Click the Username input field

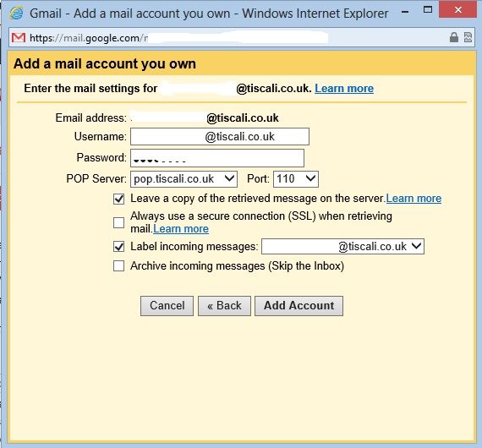click(x=220, y=136)
